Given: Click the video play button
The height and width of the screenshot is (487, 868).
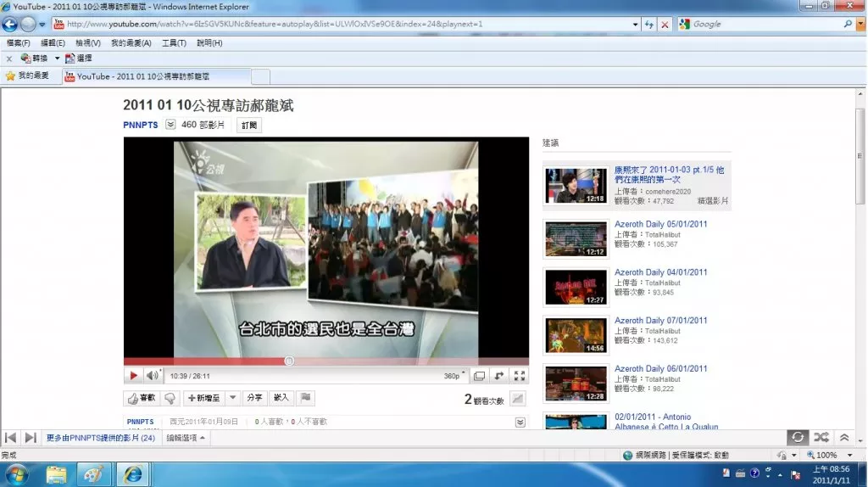Looking at the screenshot, I should [x=133, y=376].
